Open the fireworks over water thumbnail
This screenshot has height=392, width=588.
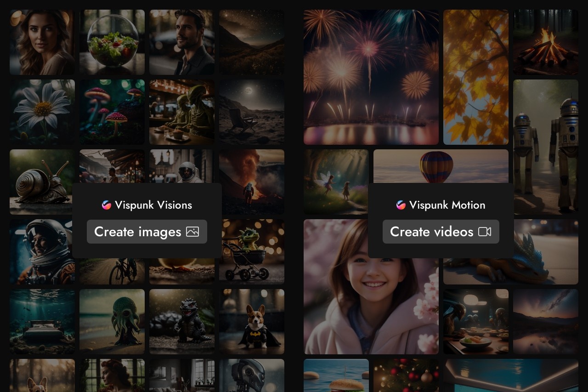(371, 77)
